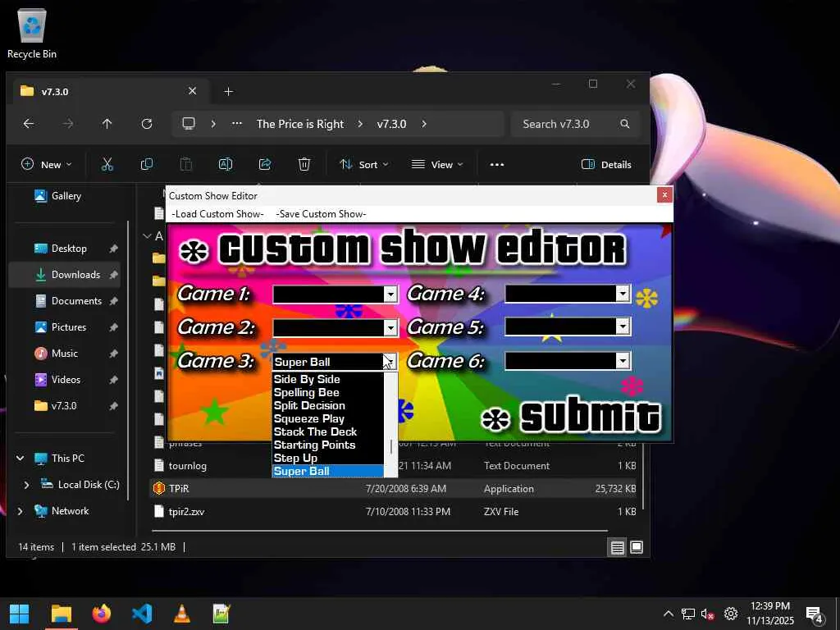Go up one folder level
840x630 pixels.
pos(107,124)
